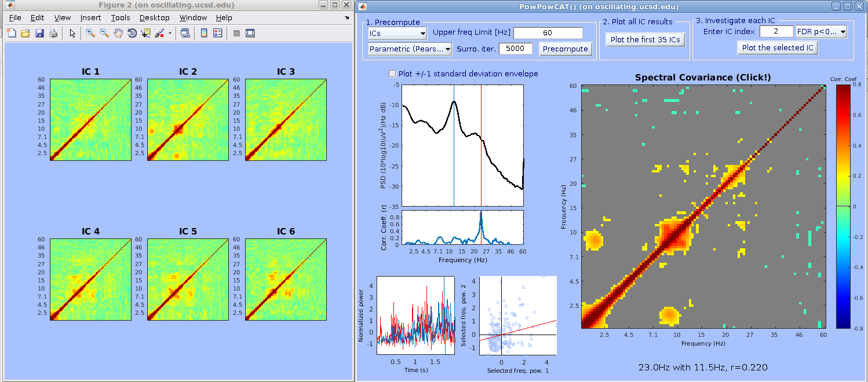868x382 pixels.
Task: Click the IC 3 covariance thumbnail
Action: click(x=286, y=119)
